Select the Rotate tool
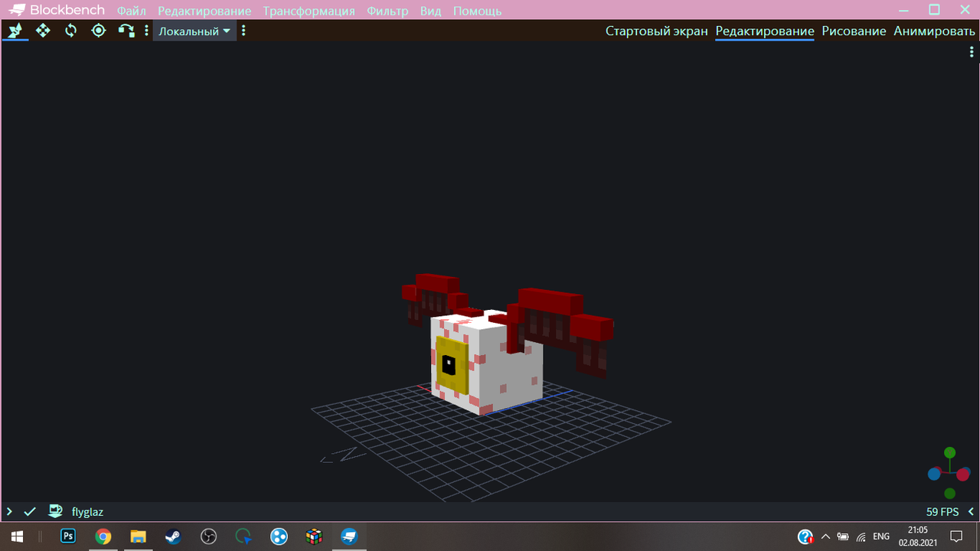Screen dimensions: 980x551 coord(70,31)
